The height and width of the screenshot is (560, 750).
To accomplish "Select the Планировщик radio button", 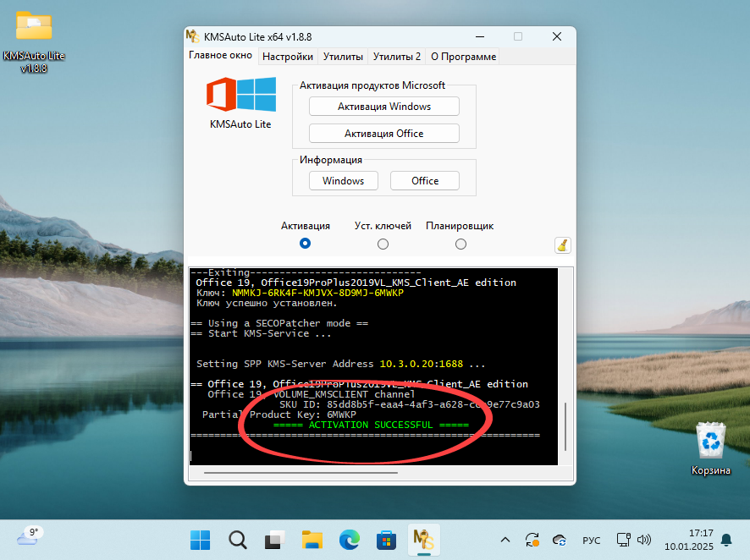I will click(460, 243).
